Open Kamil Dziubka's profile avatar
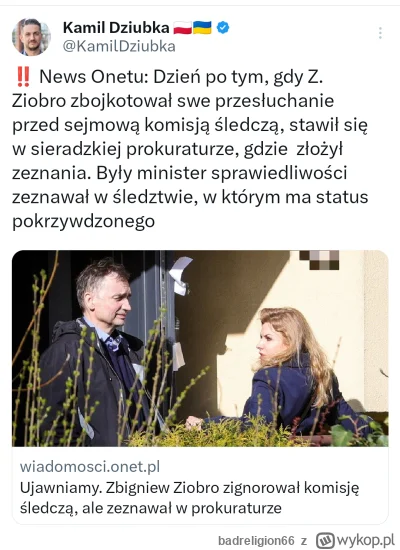The width and height of the screenshot is (400, 550). (31, 37)
